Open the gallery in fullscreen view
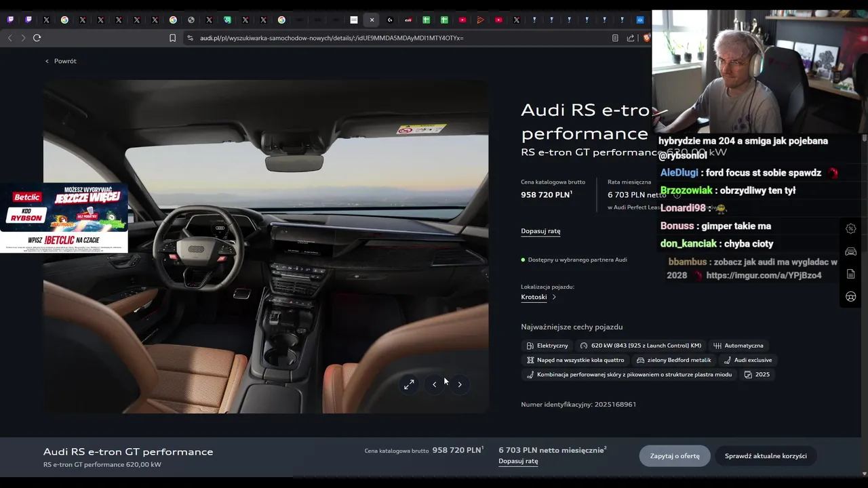The image size is (868, 488). tap(409, 384)
